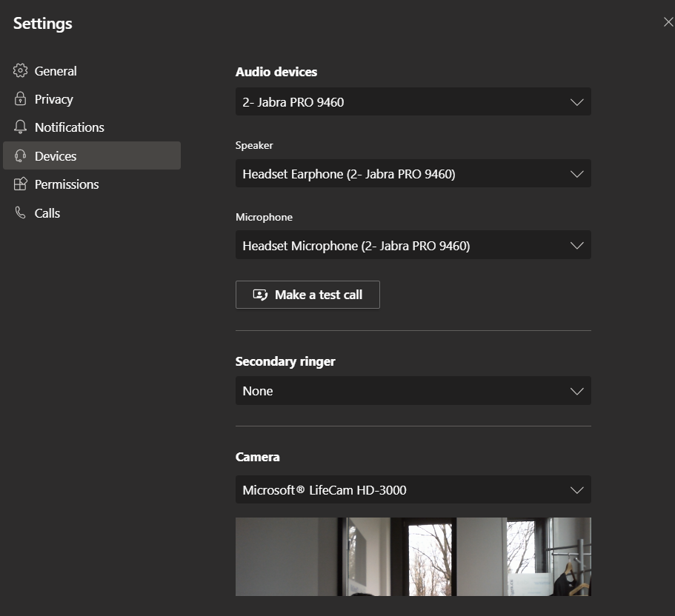Click the Permissions icon in sidebar
The width and height of the screenshot is (675, 616).
20,184
